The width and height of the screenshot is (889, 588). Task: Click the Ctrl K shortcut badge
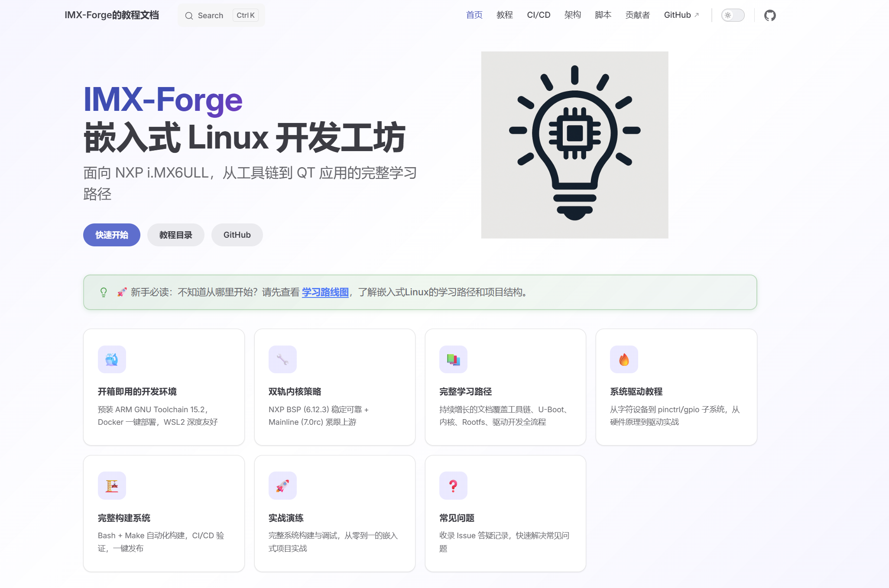pos(246,16)
